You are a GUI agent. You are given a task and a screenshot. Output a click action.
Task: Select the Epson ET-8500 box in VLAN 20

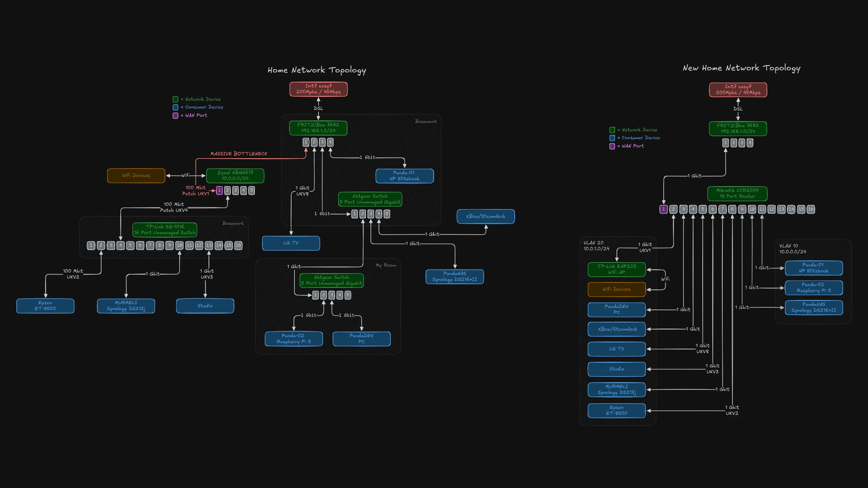pos(617,411)
